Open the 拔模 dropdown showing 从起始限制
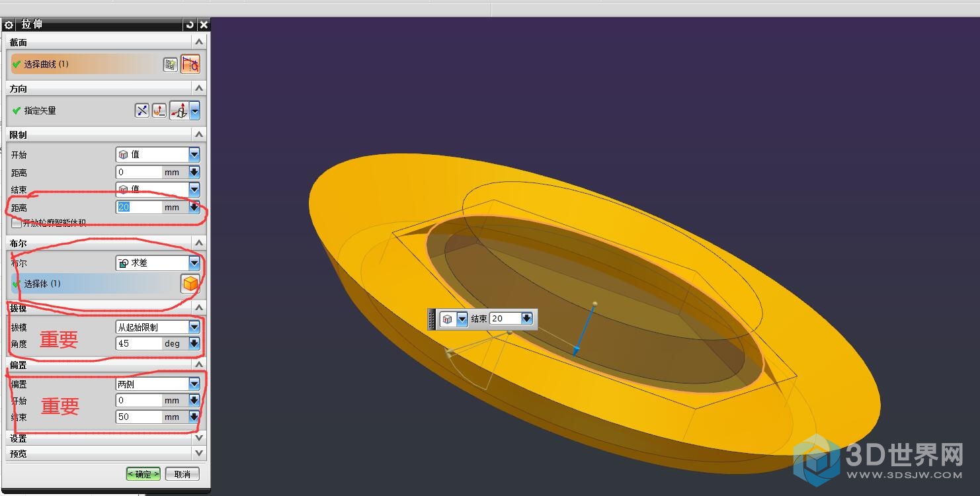 pos(158,327)
